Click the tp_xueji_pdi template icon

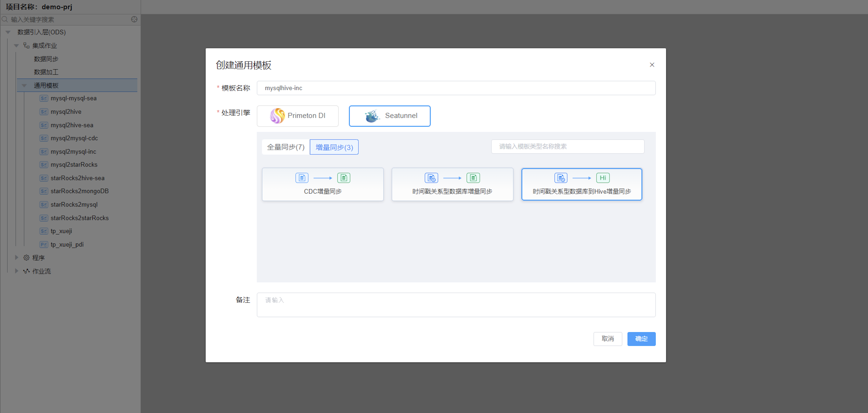point(43,244)
